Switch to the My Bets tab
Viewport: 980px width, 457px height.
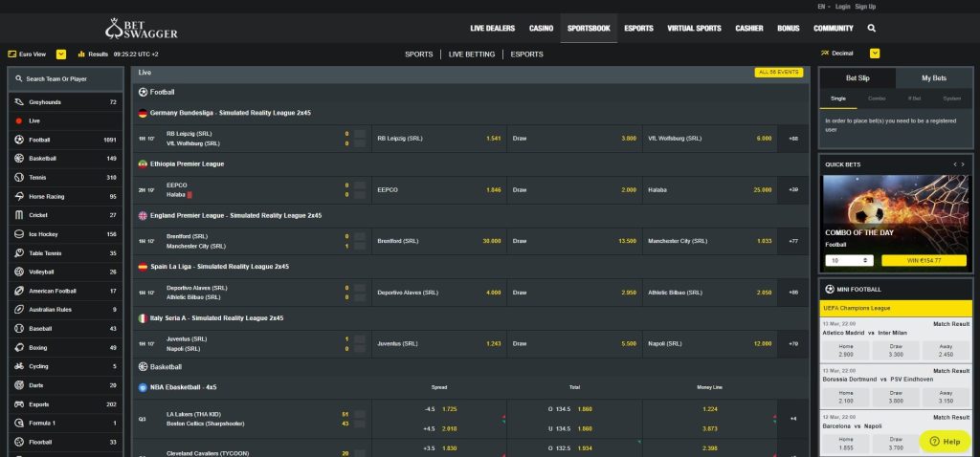click(934, 78)
